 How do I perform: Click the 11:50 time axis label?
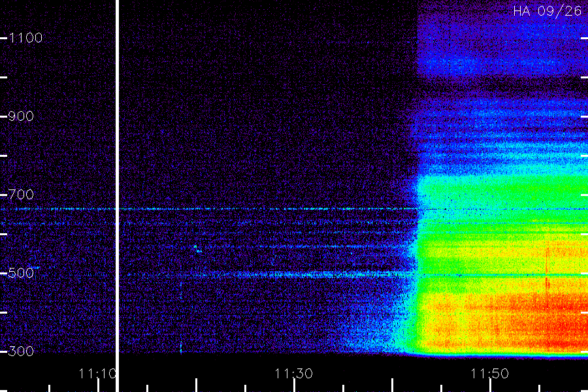coord(490,374)
